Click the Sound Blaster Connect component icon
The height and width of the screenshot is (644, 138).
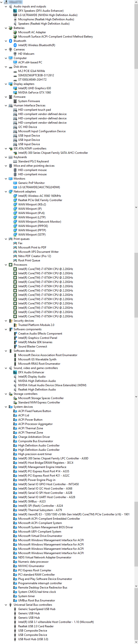[x=15, y=347]
